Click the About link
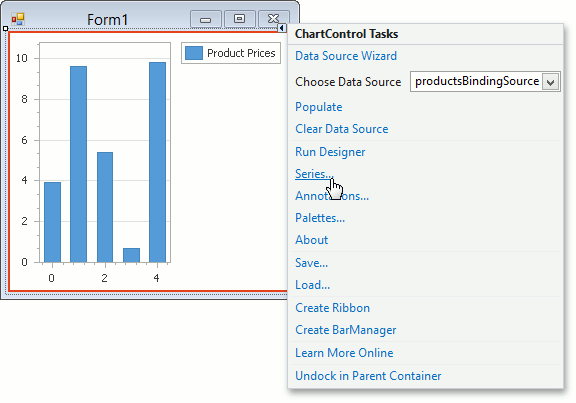Image resolution: width=576 pixels, height=403 pixels. 312,240
